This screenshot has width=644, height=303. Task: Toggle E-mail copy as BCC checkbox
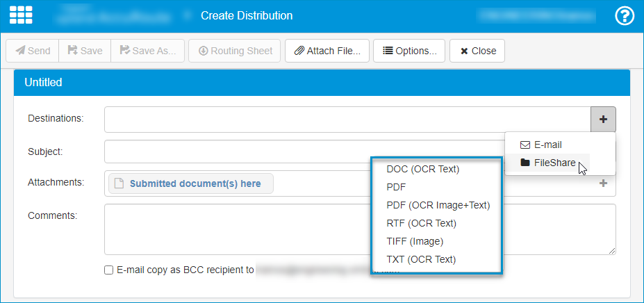coord(108,270)
